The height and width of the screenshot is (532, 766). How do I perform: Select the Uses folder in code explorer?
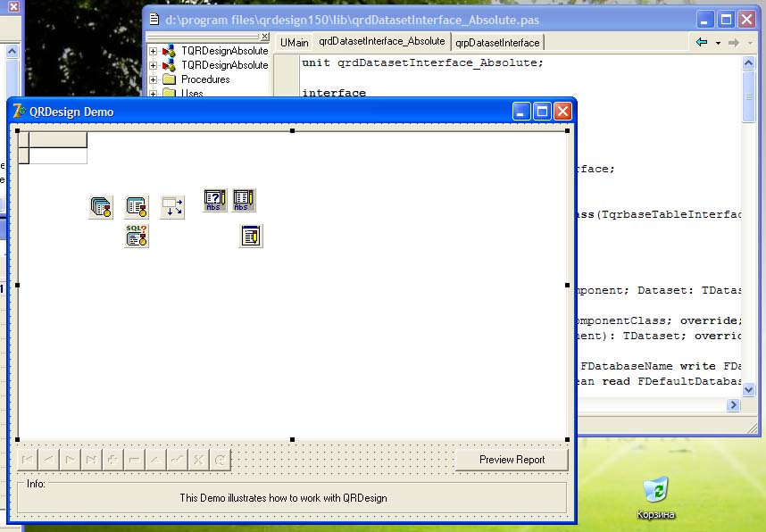[x=183, y=93]
